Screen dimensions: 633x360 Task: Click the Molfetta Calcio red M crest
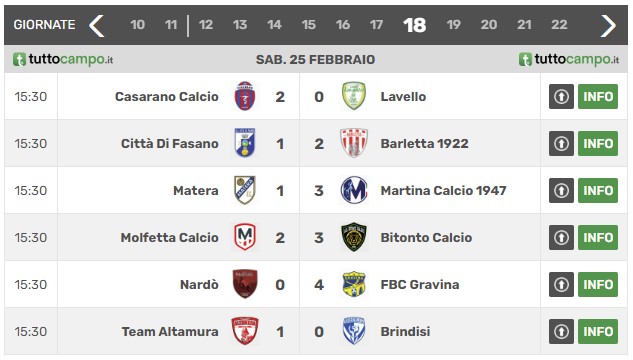pos(245,237)
